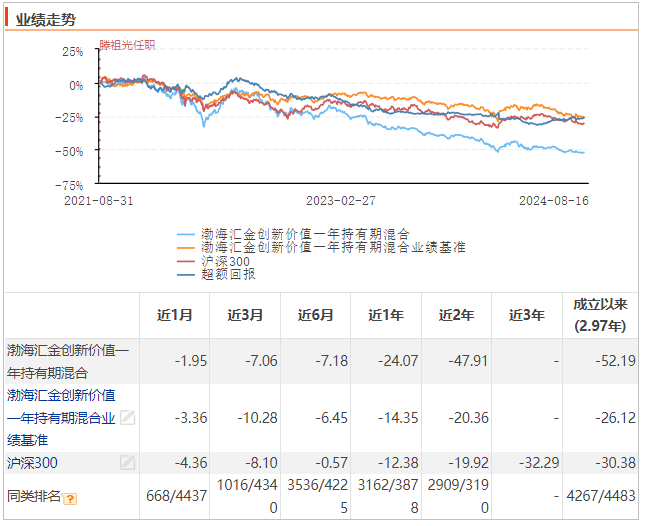This screenshot has height=526, width=646.
Task: Click 沪深300 近1月 value -4.36
Action: click(191, 463)
